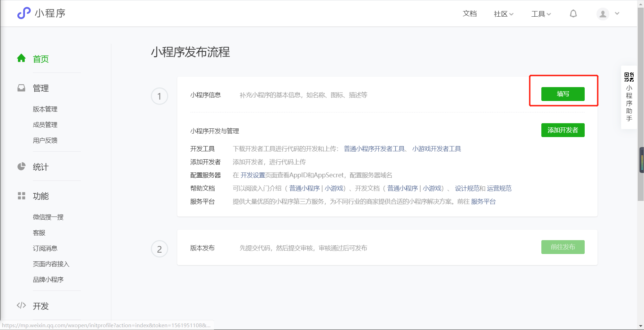Click the 添加开发者 button
The height and width of the screenshot is (330, 644).
click(563, 130)
